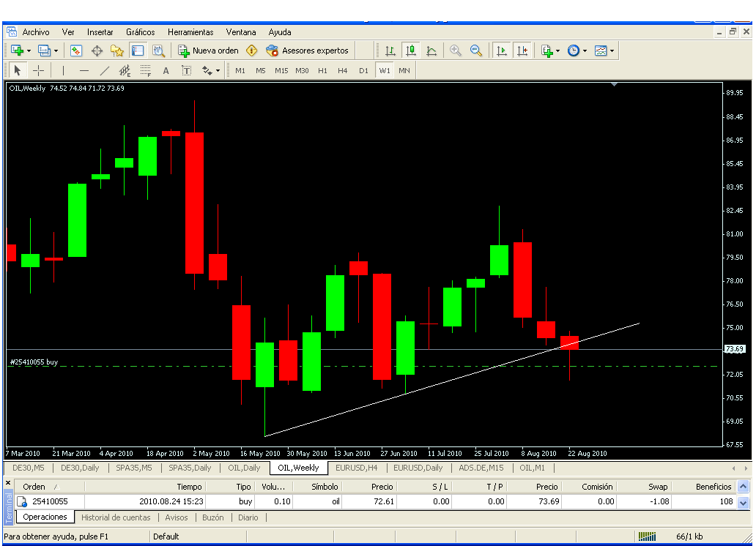The width and height of the screenshot is (756, 546).
Task: Open the Gráficos menu
Action: click(x=141, y=31)
